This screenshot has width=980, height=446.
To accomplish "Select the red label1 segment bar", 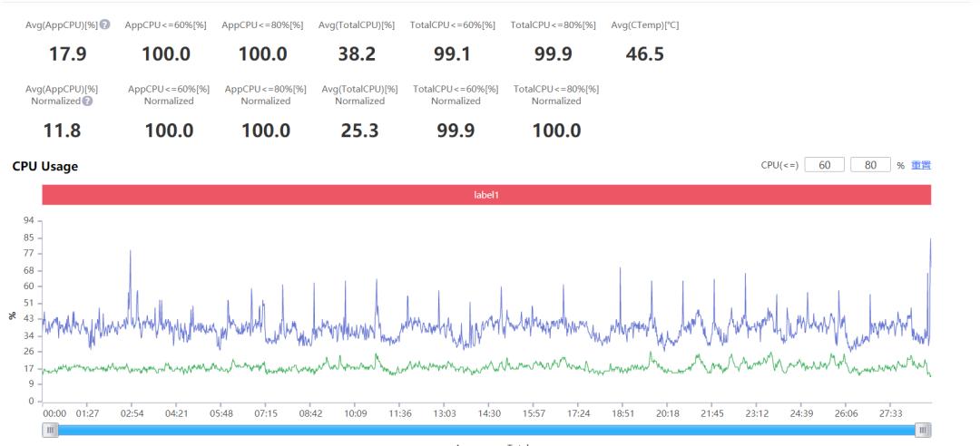I will (x=487, y=195).
